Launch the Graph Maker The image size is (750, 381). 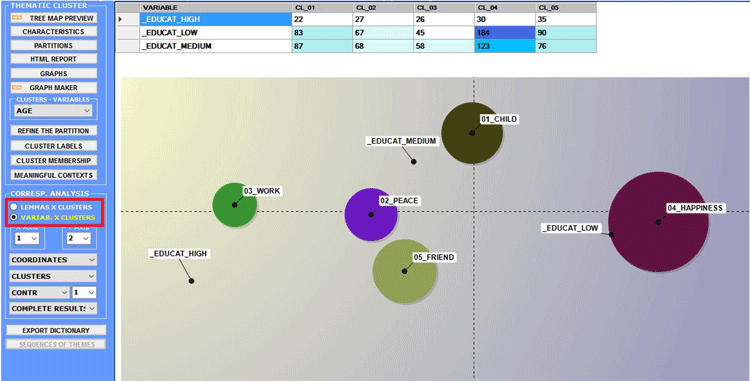54,88
